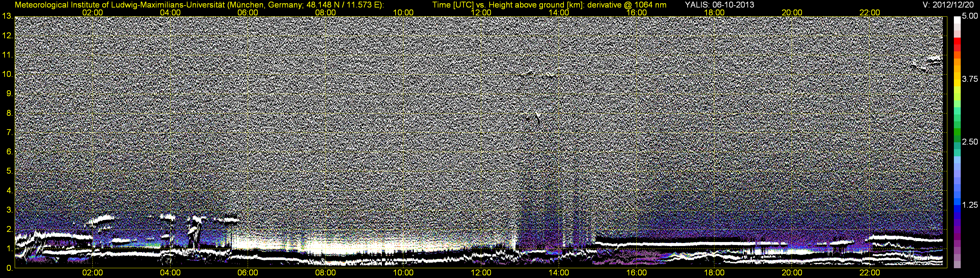The width and height of the screenshot is (980, 278).
Task: Click the 'Time [UTC] vs. Height above ground' title
Action: point(549,5)
